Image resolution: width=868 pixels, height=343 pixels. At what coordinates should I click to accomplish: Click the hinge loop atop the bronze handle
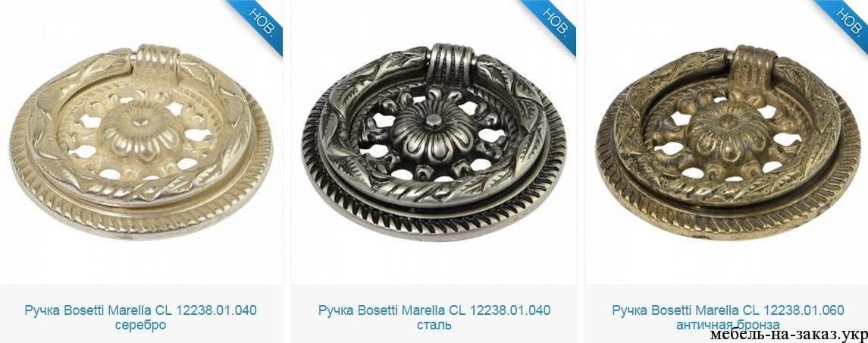click(x=751, y=62)
